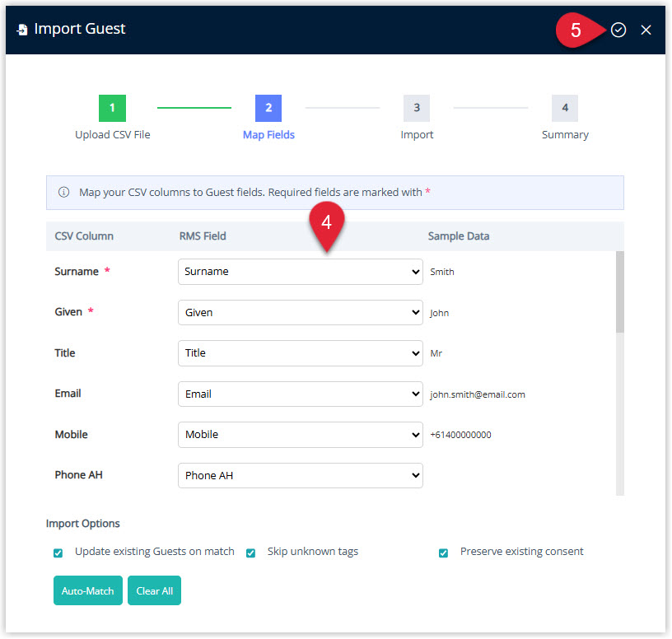Click the Auto-Match button

pos(88,590)
